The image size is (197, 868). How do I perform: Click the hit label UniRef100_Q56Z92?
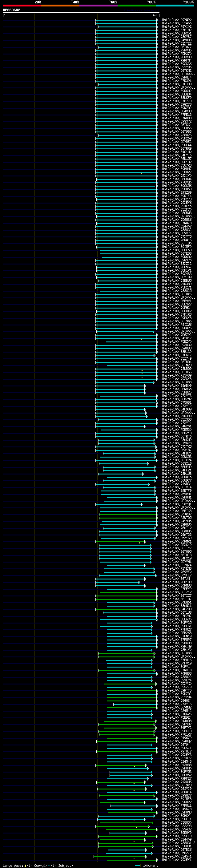[176, 335]
